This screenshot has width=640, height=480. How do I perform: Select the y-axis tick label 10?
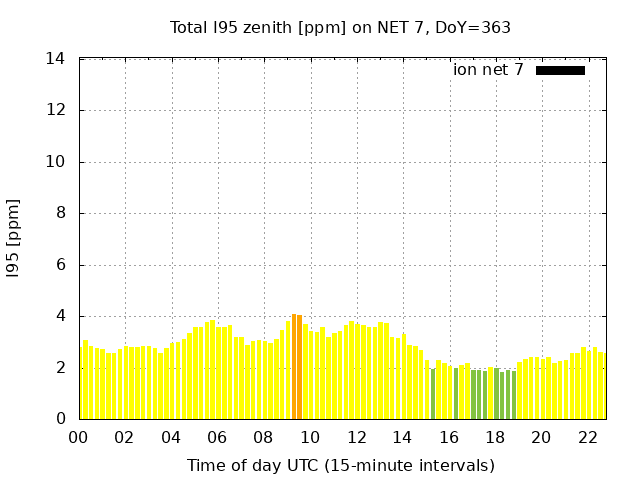coord(56,162)
